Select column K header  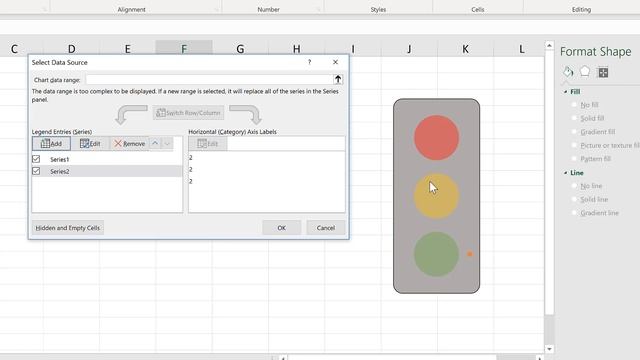point(465,49)
